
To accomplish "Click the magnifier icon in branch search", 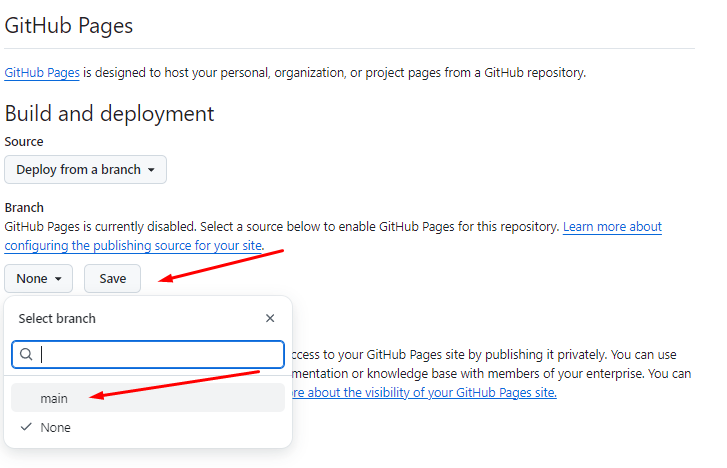I will 27,355.
